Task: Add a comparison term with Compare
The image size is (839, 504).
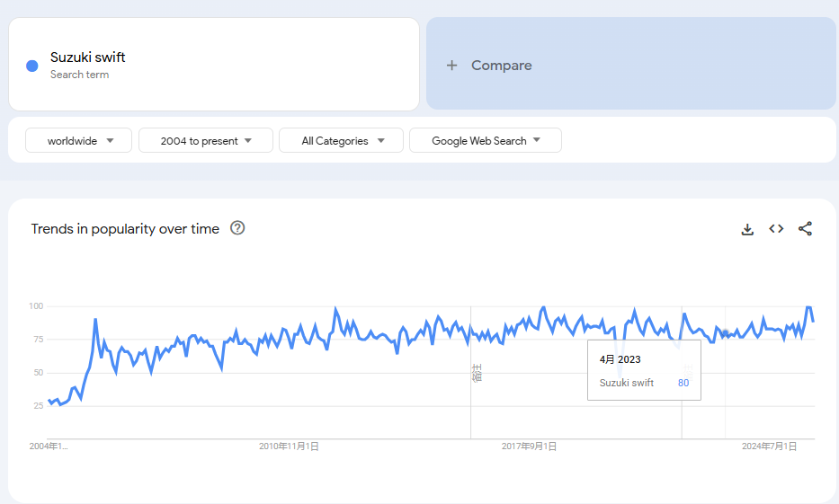Action: pos(631,64)
